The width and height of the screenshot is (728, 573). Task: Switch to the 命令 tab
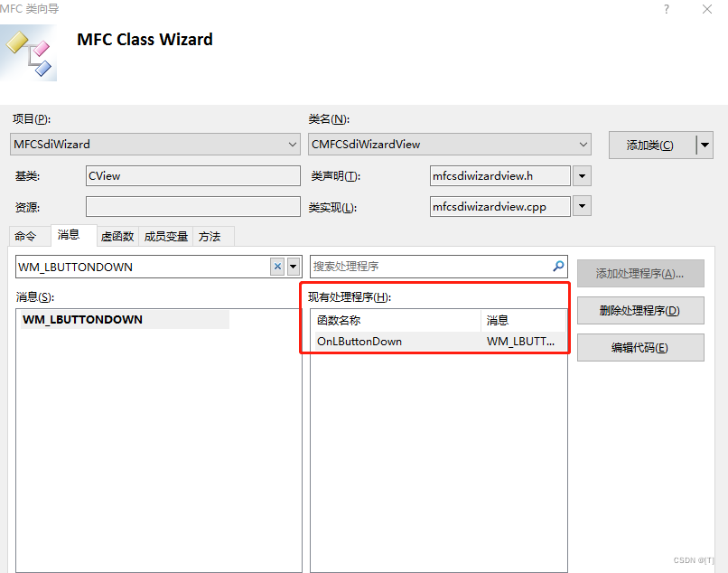click(29, 236)
